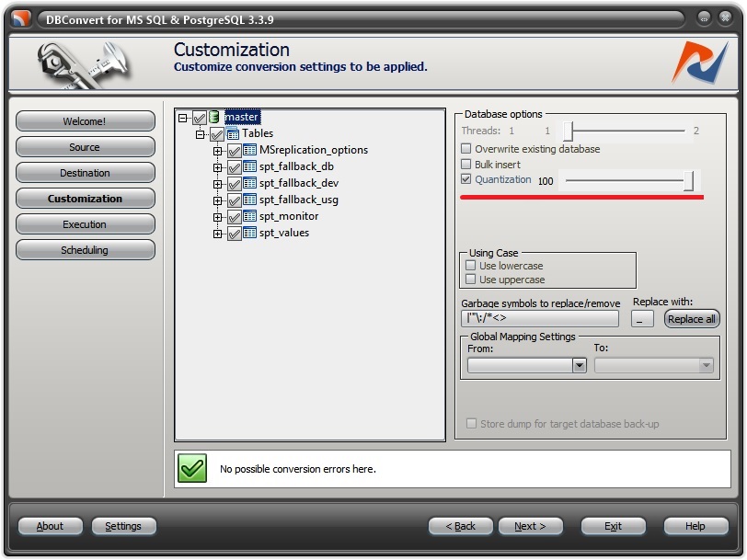Click the About button

click(x=50, y=526)
